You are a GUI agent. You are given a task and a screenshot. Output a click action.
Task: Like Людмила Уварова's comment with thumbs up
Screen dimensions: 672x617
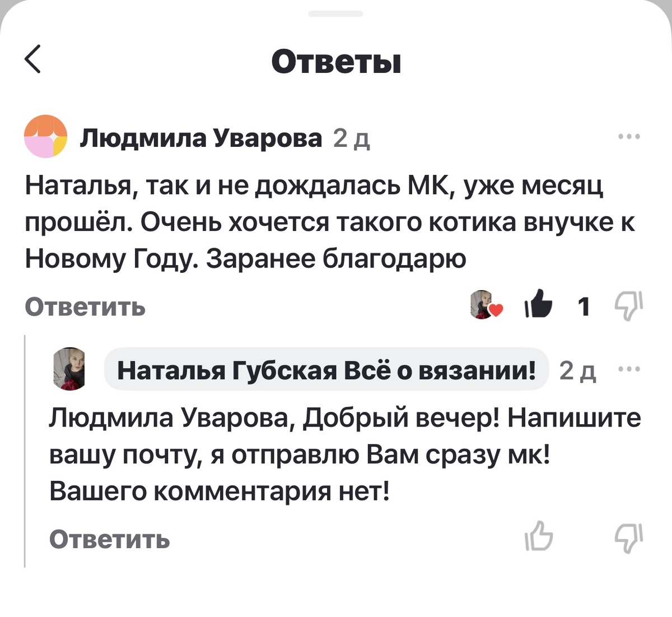[x=537, y=306]
